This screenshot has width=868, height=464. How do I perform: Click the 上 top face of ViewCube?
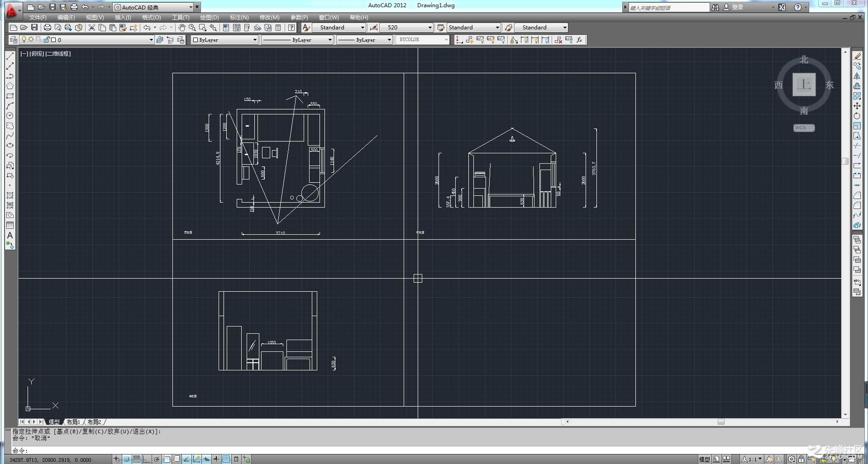pos(804,85)
